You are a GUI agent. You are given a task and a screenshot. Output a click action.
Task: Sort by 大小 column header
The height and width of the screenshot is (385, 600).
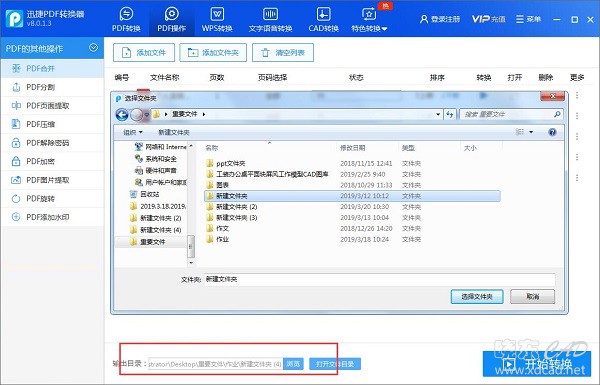[470, 148]
